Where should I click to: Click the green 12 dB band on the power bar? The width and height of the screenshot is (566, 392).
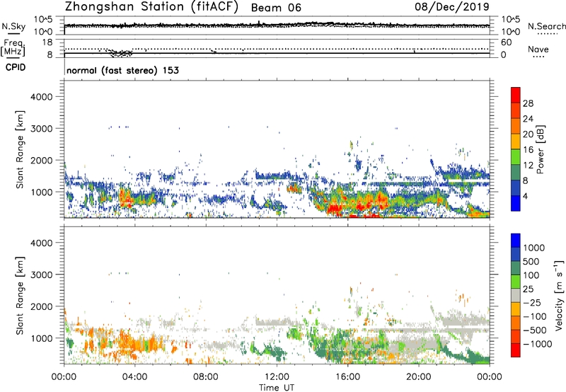click(x=516, y=157)
